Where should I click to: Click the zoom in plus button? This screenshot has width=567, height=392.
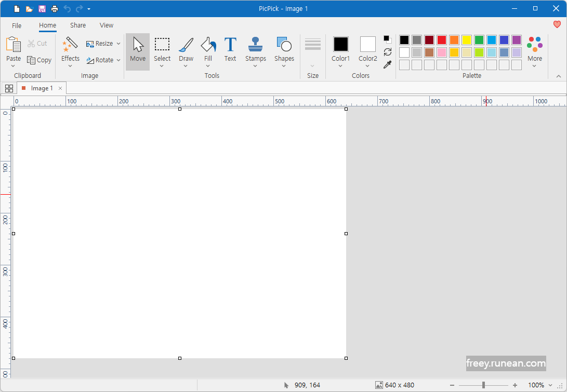click(515, 385)
